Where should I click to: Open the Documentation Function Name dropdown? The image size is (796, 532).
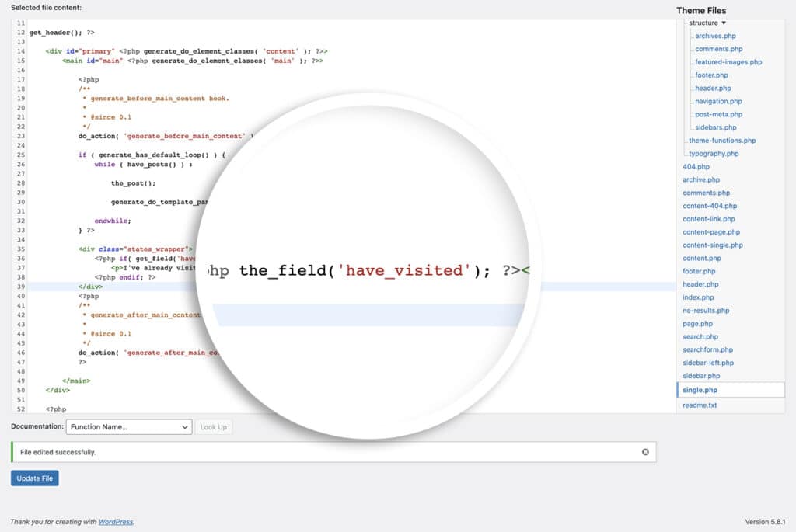coord(128,426)
